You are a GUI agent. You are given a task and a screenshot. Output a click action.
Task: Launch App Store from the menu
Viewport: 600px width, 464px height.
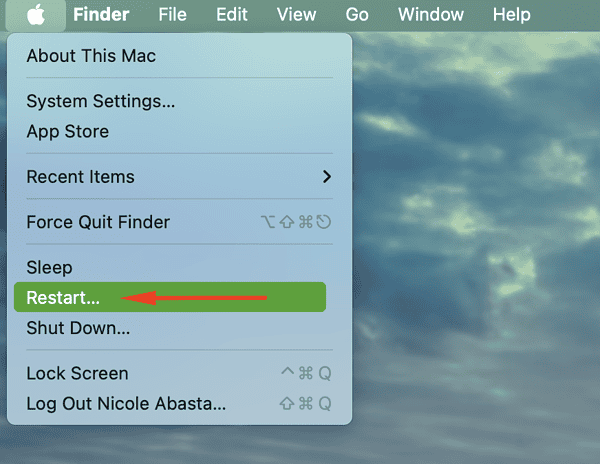tap(67, 131)
